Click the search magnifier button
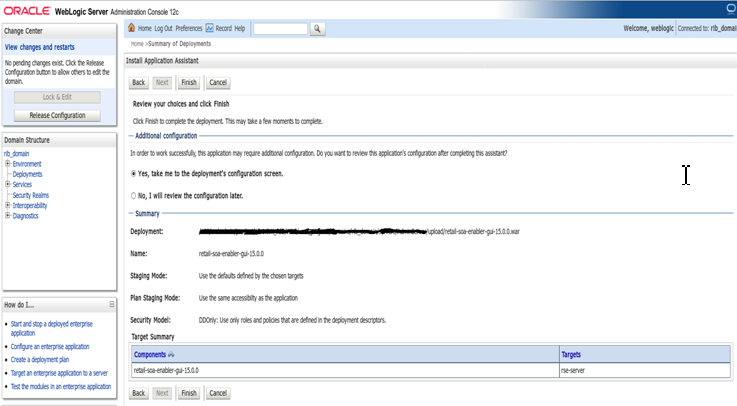The image size is (737, 406). tap(317, 29)
